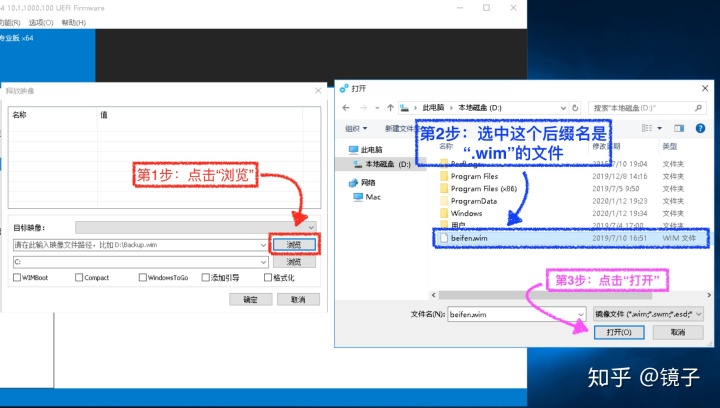The height and width of the screenshot is (408, 720).
Task: Tick the Compact checkbox
Action: click(79, 277)
